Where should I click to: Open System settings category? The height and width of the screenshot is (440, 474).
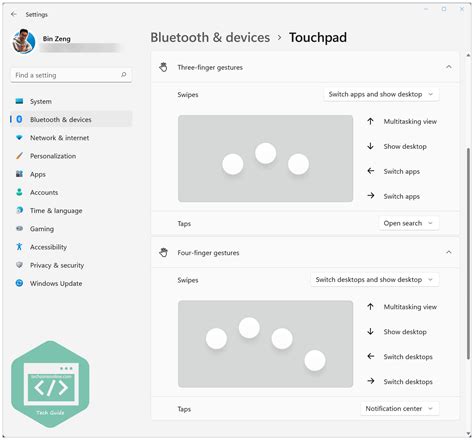tap(71, 101)
